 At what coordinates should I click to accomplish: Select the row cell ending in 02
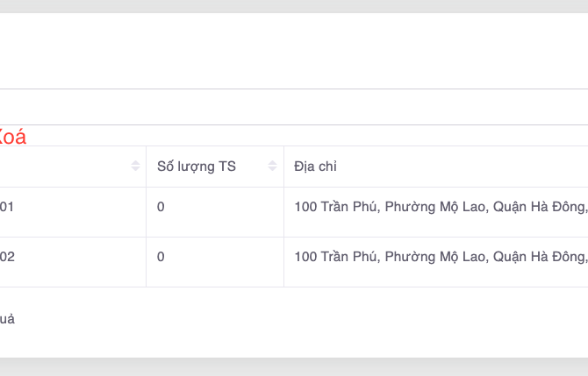[7, 257]
